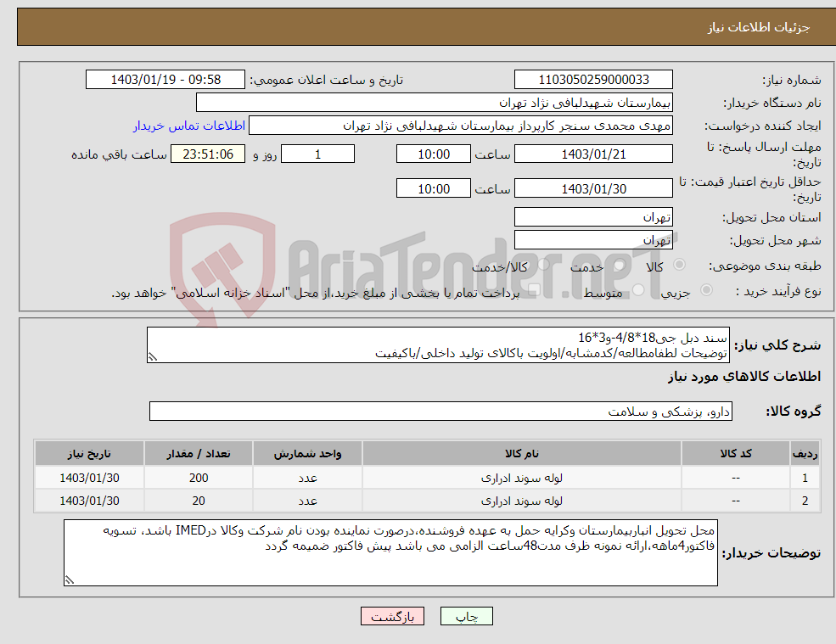
Task: Click the تاریخ نیاز column header
Action: (90, 454)
